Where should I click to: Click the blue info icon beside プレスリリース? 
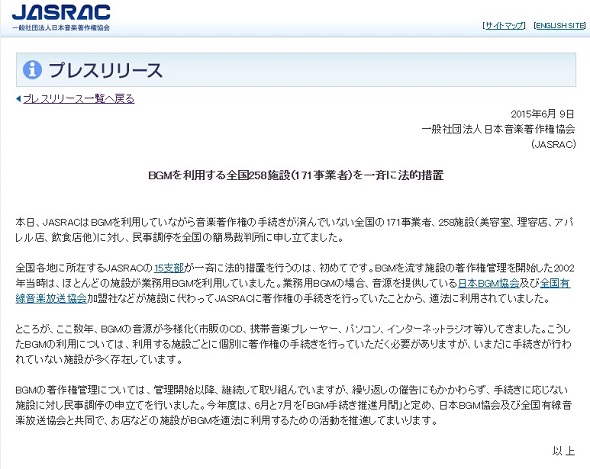point(32,70)
